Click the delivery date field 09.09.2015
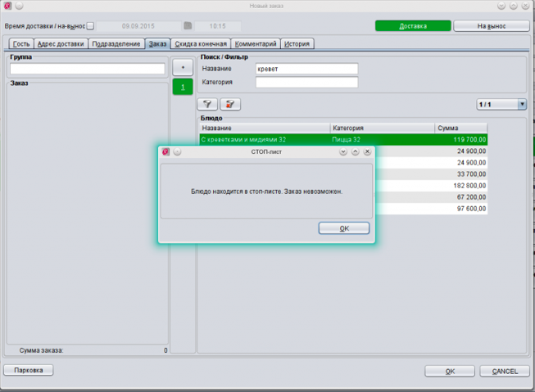 138,26
